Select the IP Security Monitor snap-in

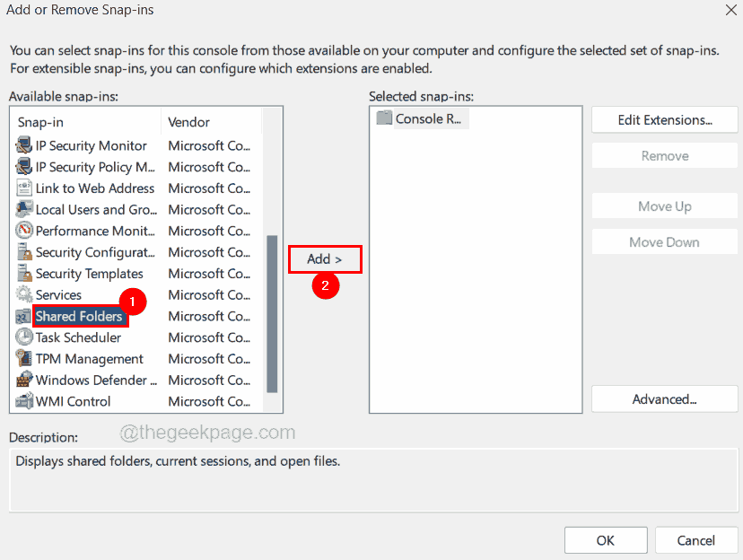tap(83, 145)
